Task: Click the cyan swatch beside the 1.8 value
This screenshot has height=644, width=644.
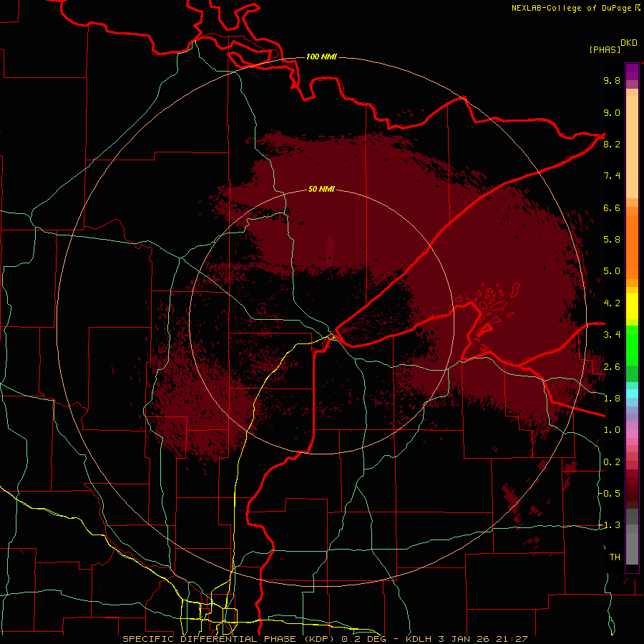Action: 632,394
